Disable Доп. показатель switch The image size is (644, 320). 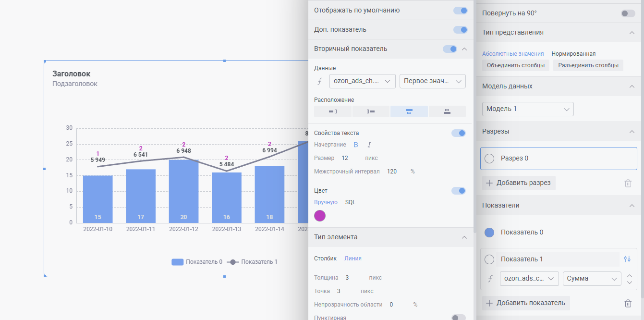tap(460, 30)
